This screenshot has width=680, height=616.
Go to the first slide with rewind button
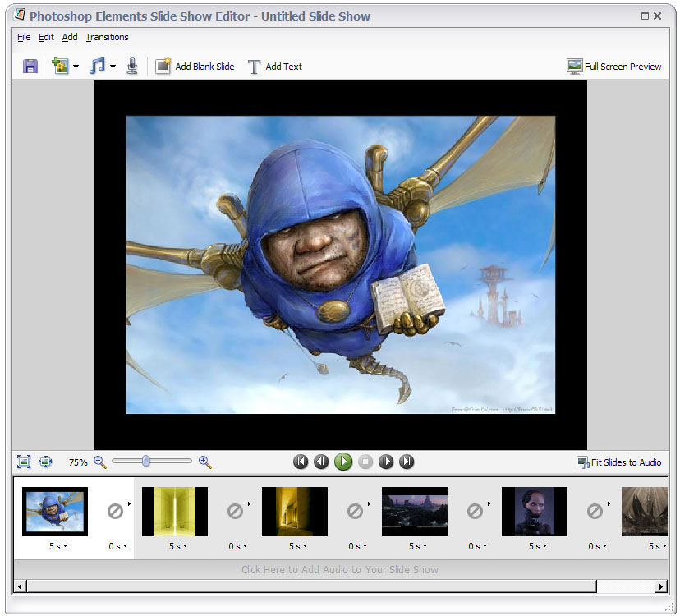[x=301, y=462]
